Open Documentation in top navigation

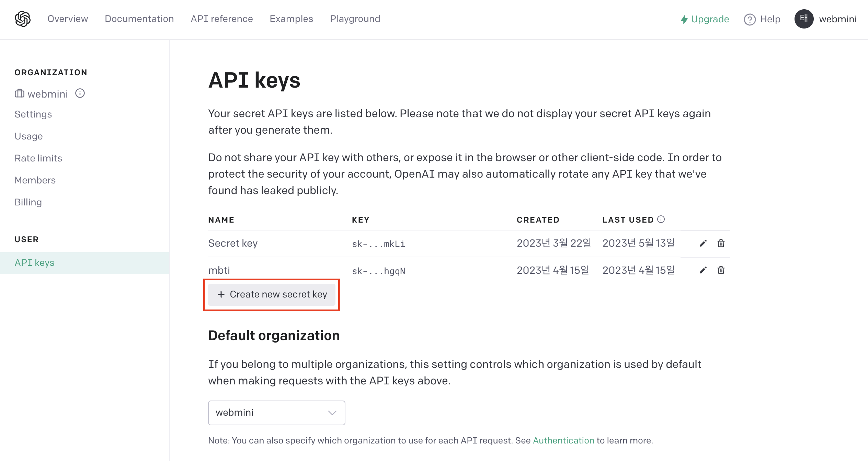[x=139, y=19]
